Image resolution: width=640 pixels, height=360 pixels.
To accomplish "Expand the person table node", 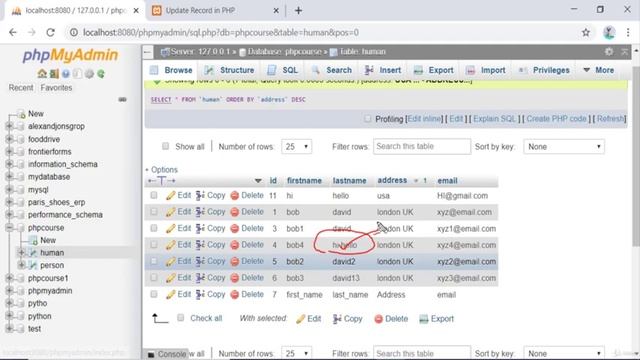I will (21, 265).
